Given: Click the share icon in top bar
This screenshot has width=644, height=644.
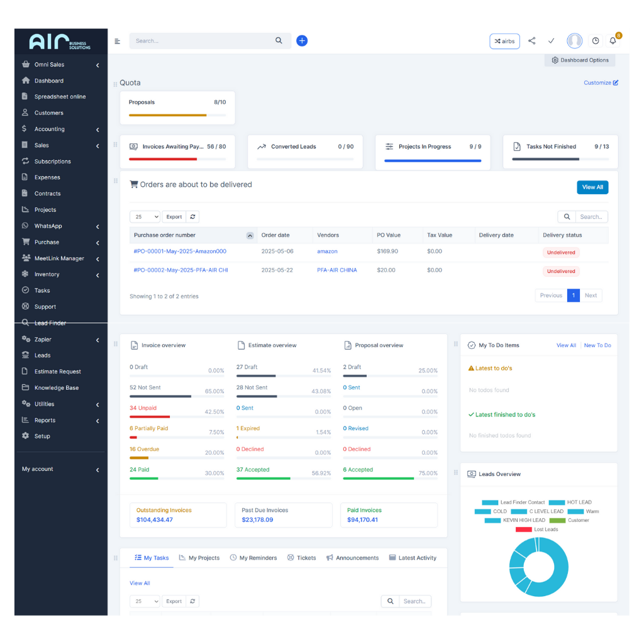Looking at the screenshot, I should 532,41.
